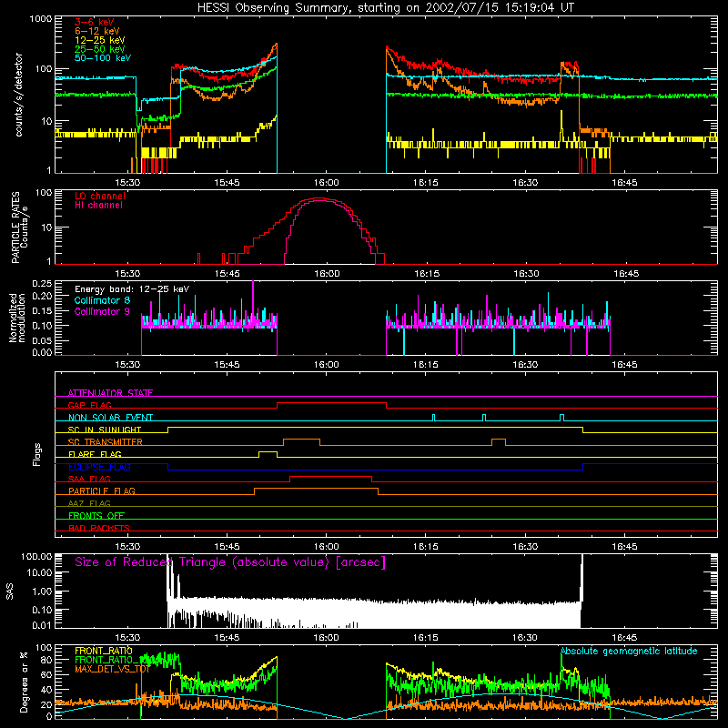Click the FLARE_FLAG label
The image size is (728, 728).
[95, 454]
